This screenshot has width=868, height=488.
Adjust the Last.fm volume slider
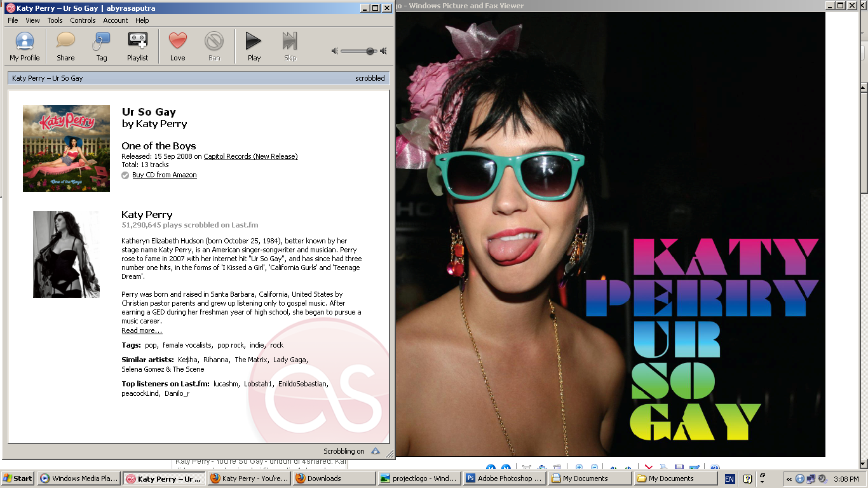[359, 51]
